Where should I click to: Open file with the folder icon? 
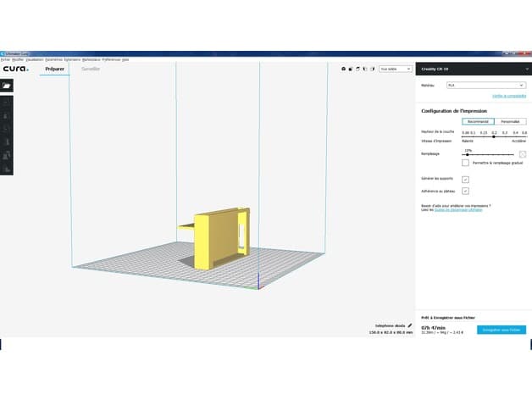[x=7, y=86]
